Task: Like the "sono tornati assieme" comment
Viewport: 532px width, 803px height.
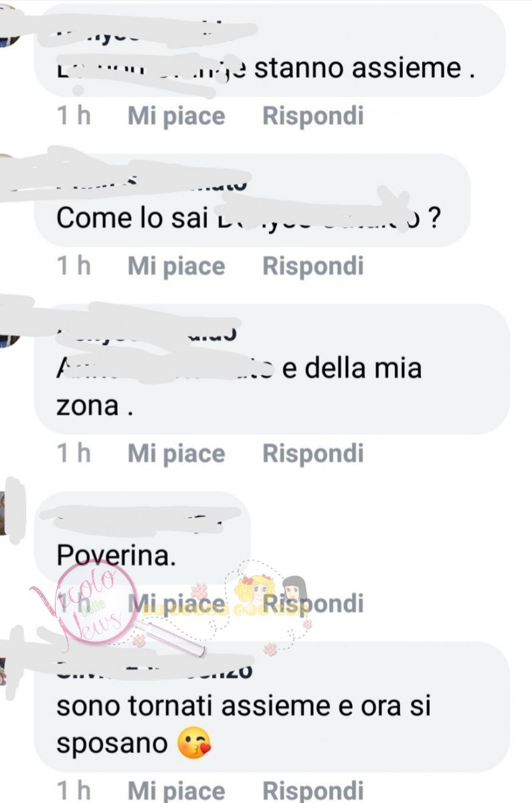Action: click(x=177, y=791)
